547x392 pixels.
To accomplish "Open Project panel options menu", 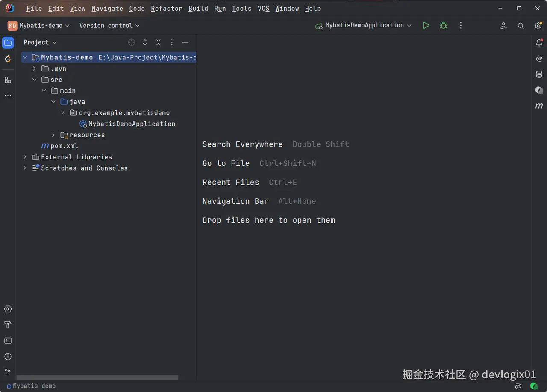I will point(172,42).
